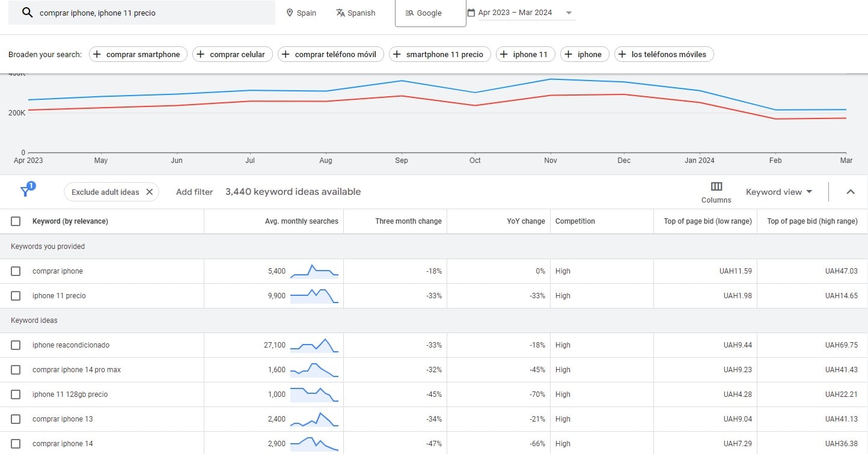Click sparkline trend for comprar iphone

pyautogui.click(x=314, y=271)
